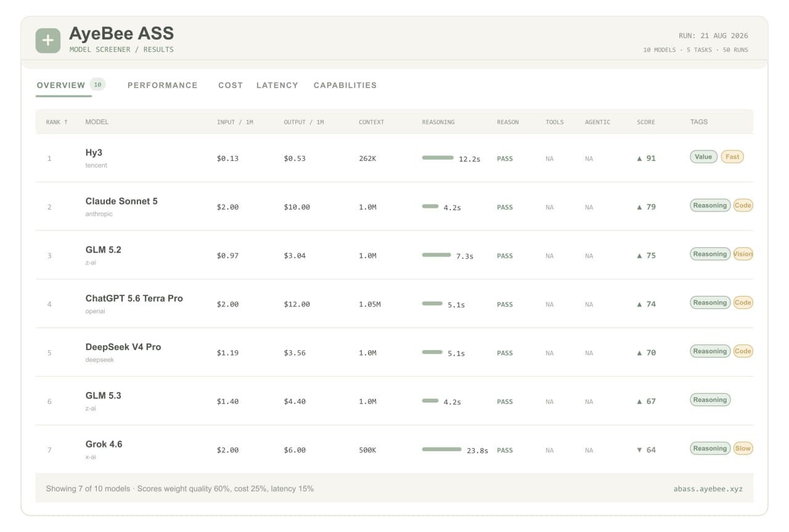Click the Value tag on Hy3

click(x=703, y=157)
